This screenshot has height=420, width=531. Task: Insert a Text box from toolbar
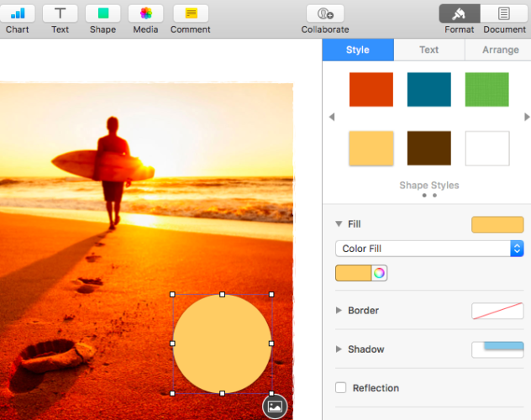pyautogui.click(x=60, y=13)
